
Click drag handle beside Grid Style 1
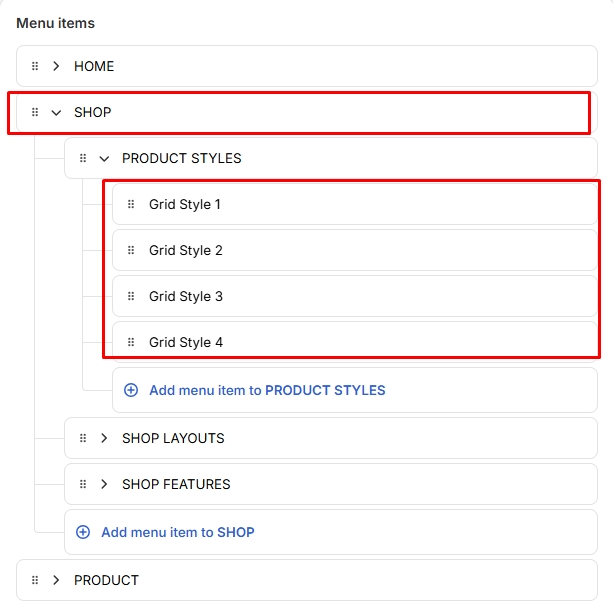tap(131, 204)
